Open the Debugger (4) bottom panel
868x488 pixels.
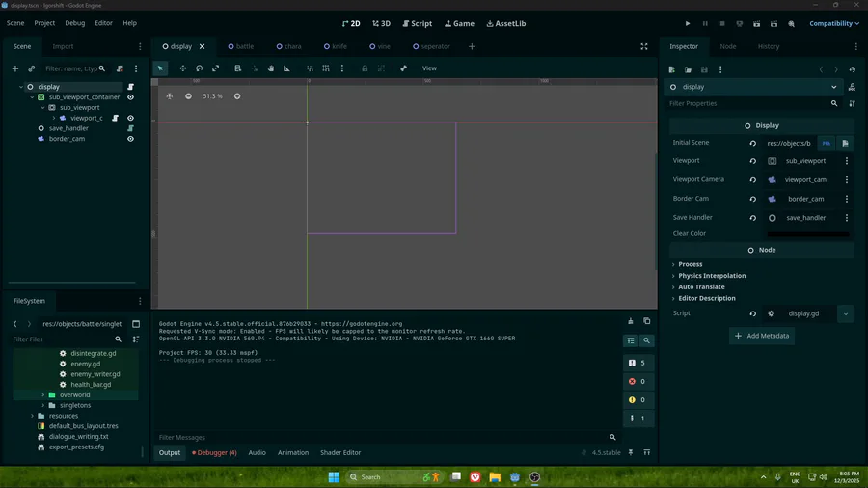click(214, 452)
